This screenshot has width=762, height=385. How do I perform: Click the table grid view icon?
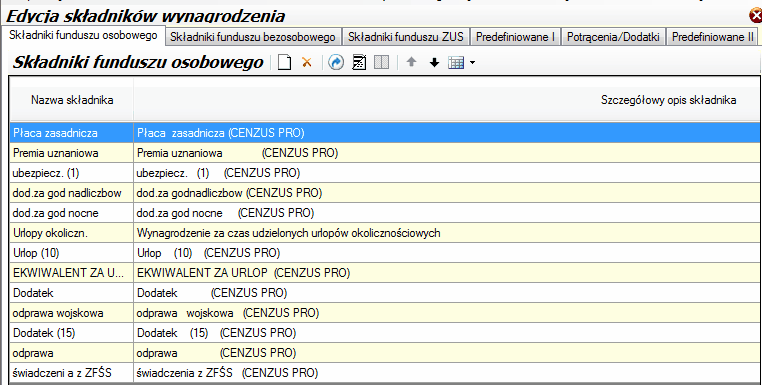[x=456, y=63]
